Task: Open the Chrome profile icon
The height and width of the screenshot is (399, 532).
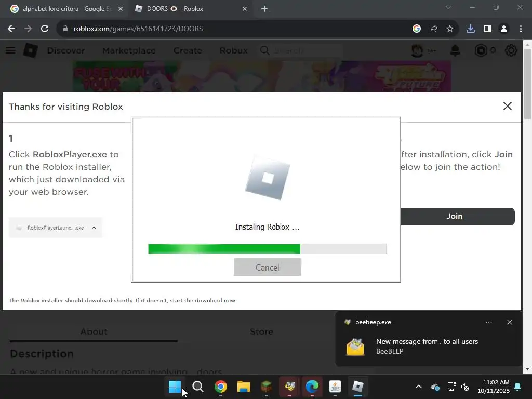Action: coord(504,29)
